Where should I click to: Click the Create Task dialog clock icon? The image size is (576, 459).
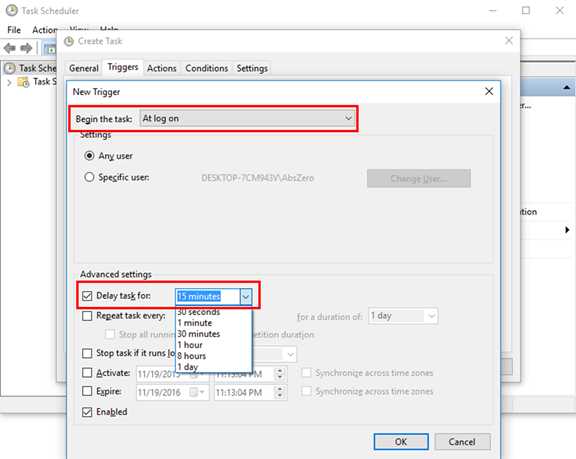click(x=69, y=41)
